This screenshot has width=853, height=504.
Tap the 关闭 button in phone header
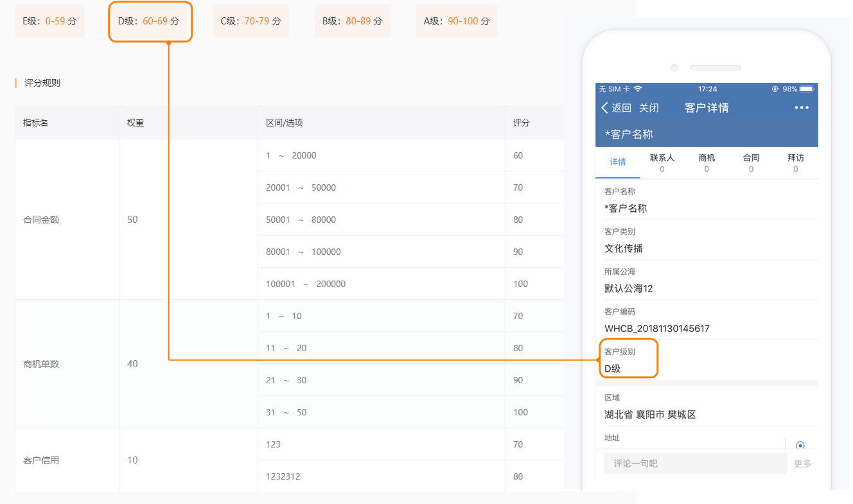click(x=649, y=108)
